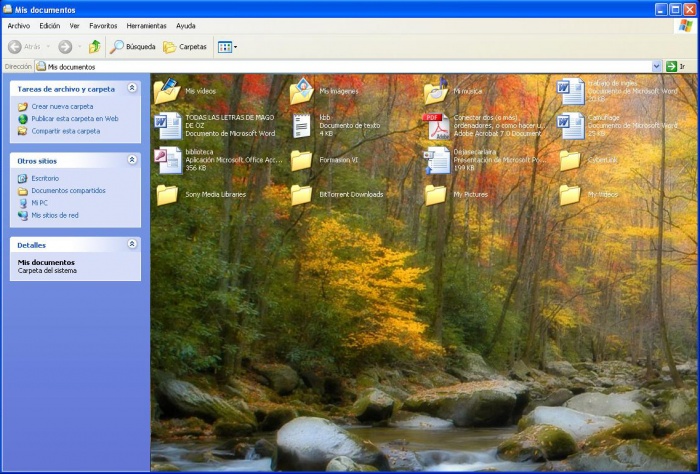The width and height of the screenshot is (700, 474).
Task: Open the BitTorrent Downloads folder icon
Action: [x=302, y=195]
